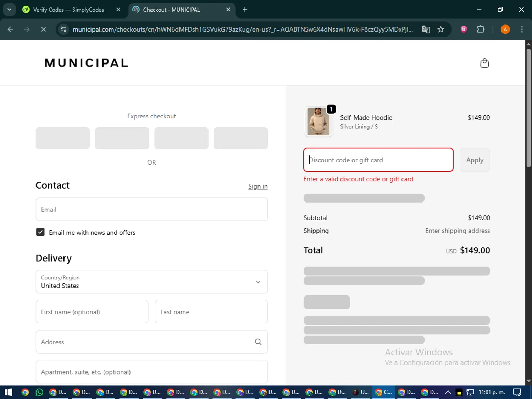Show hidden system tray icons
The height and width of the screenshot is (399, 532).
[x=448, y=392]
